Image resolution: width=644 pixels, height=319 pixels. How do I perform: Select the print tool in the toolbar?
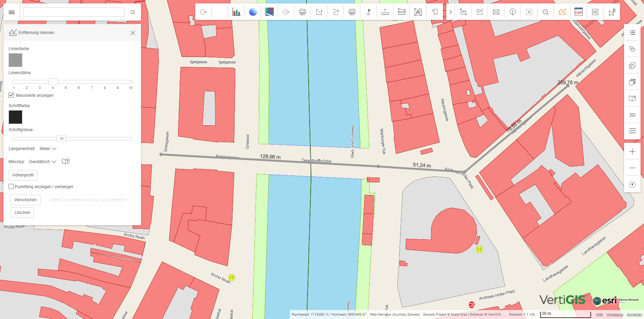[x=303, y=12]
